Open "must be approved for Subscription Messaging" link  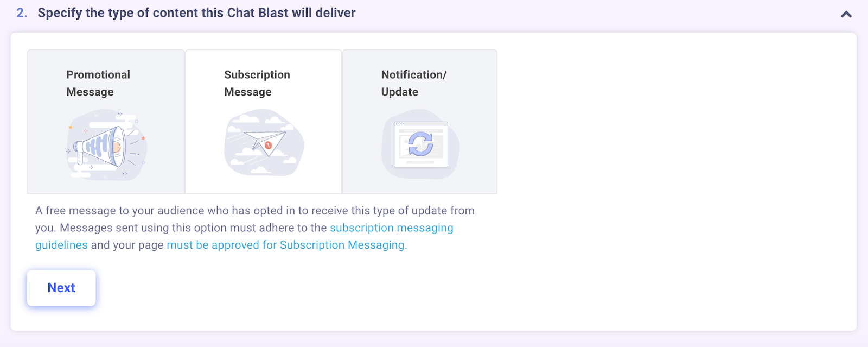[x=286, y=245]
